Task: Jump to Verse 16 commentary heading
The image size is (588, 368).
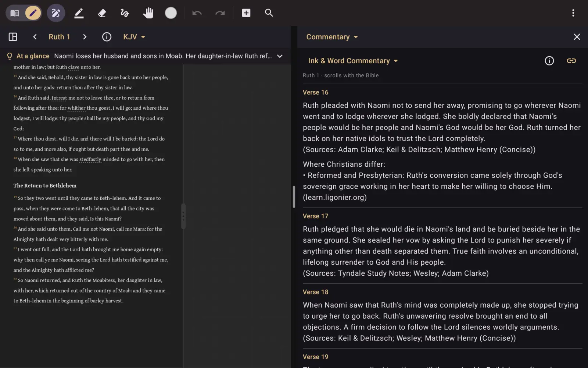Action: (x=315, y=92)
